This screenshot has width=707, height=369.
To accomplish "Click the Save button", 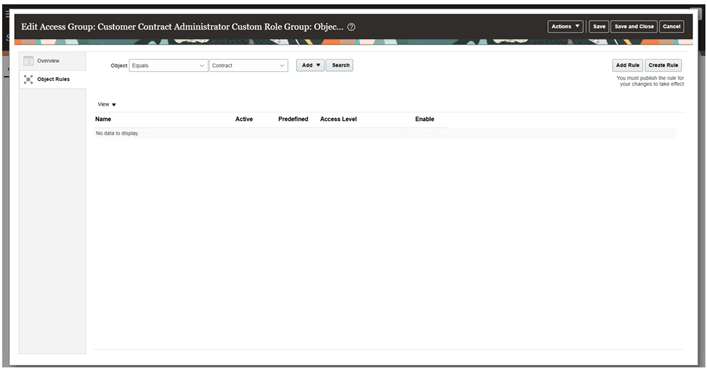I will (x=599, y=27).
